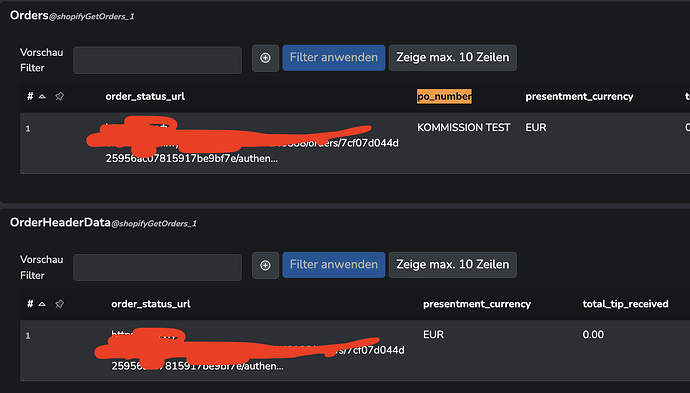Apply filter in the OrderHeaderData section
Screen dimensions: 690x393
(x=334, y=265)
